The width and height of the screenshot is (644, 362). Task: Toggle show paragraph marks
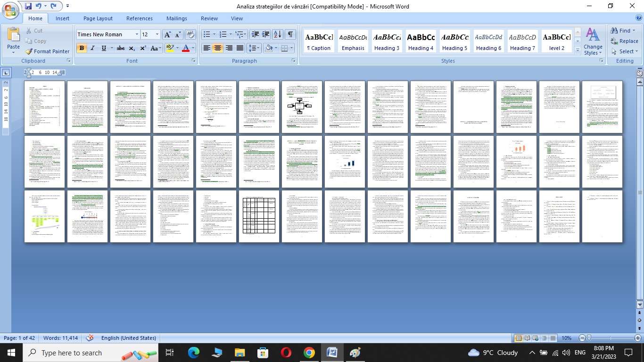pyautogui.click(x=290, y=34)
